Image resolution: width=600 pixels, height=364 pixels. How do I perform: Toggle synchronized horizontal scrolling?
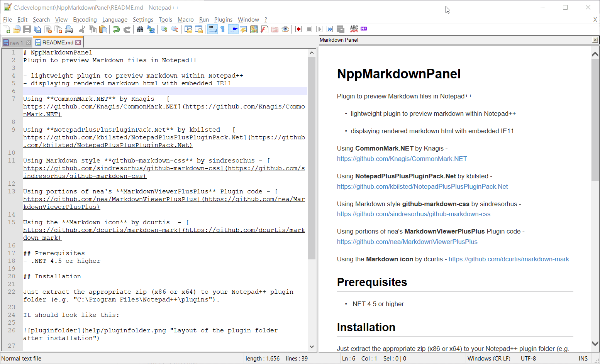coord(198,29)
